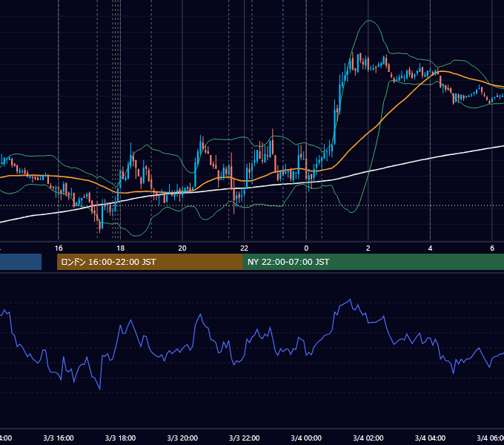Click the 3/4 02:00 date label
The width and height of the screenshot is (504, 445).
point(368,438)
